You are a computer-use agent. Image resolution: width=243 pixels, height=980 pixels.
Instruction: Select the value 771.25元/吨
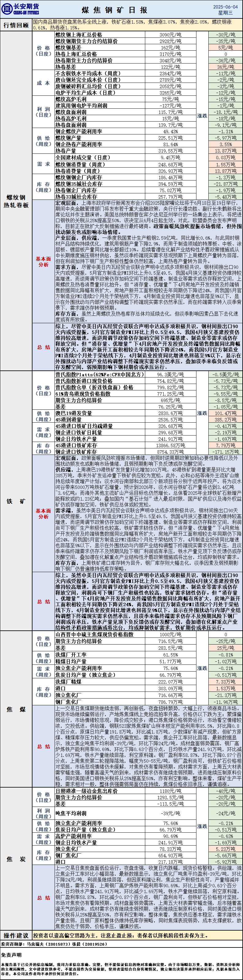[170, 394]
